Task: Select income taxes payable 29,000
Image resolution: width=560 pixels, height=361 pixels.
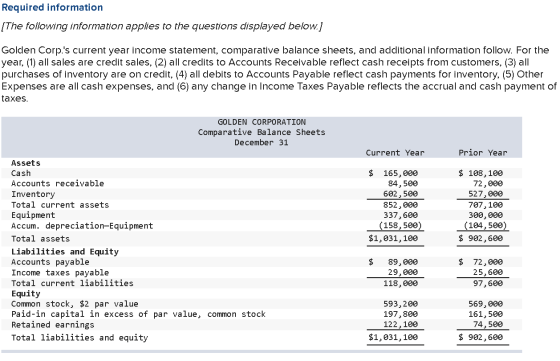Action: 403,272
